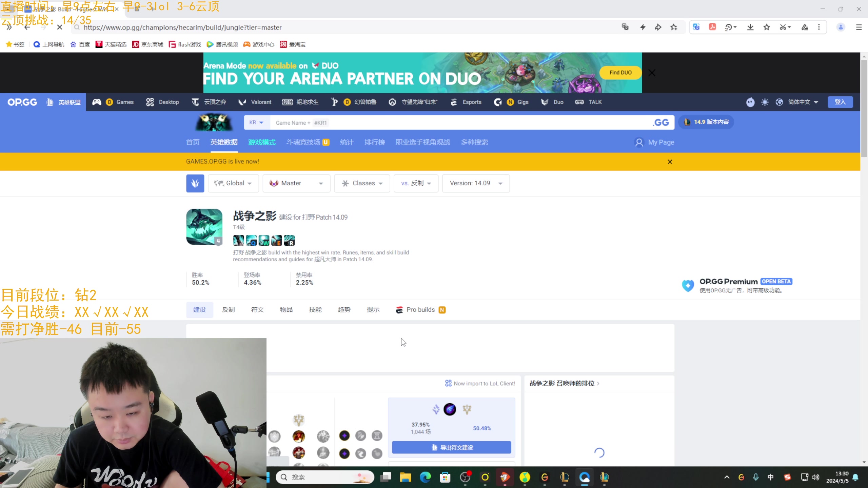Click Hecarim's R skill icon
Viewport: 868px width, 488px height.
(289, 240)
